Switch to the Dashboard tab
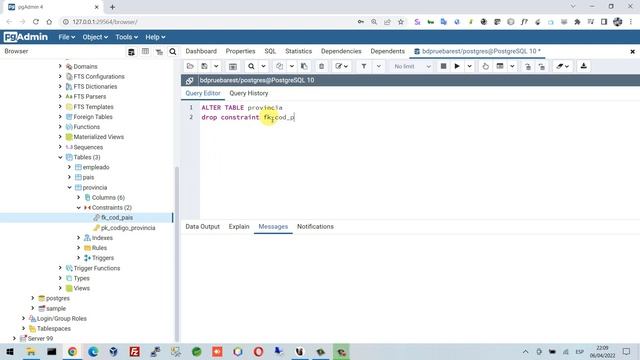 [201, 51]
